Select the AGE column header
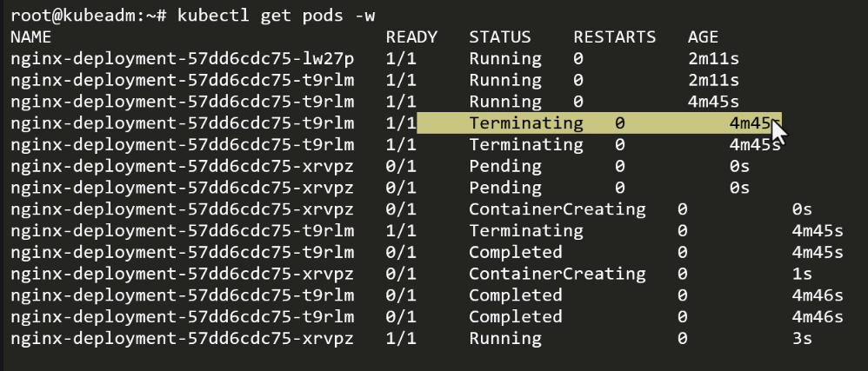868x371 pixels. [703, 37]
